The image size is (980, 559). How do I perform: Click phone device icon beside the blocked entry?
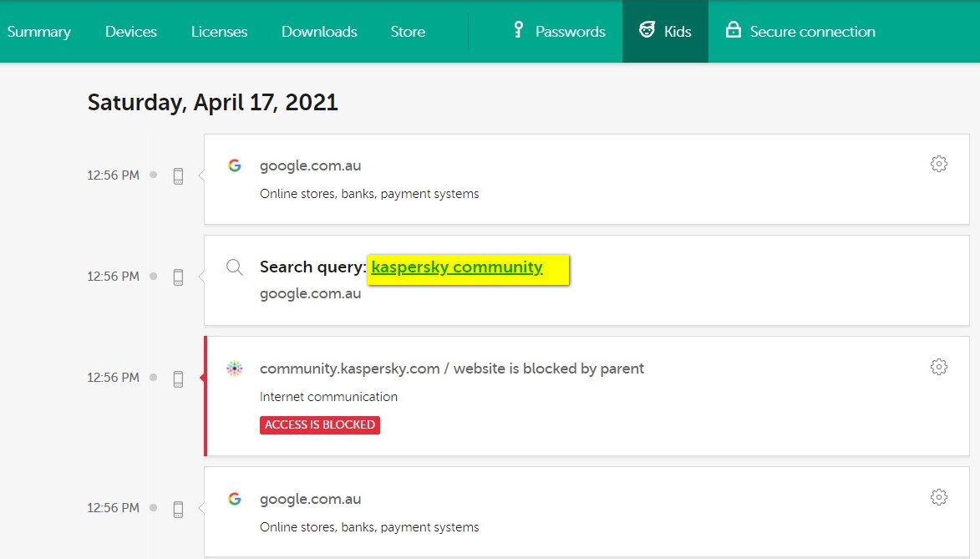[178, 379]
